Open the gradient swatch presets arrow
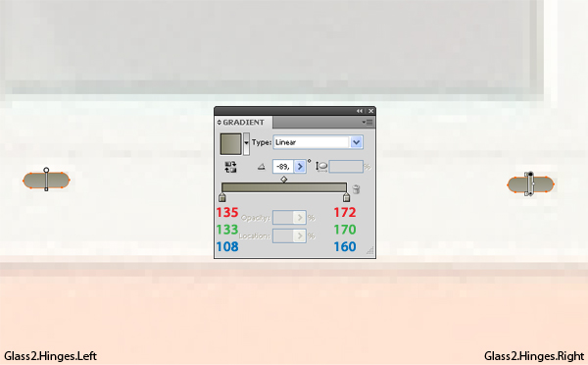 [x=246, y=143]
